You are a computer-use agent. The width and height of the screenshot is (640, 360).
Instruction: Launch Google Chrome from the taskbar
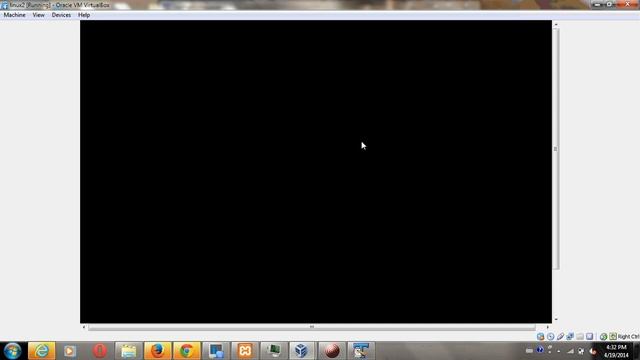coord(187,351)
